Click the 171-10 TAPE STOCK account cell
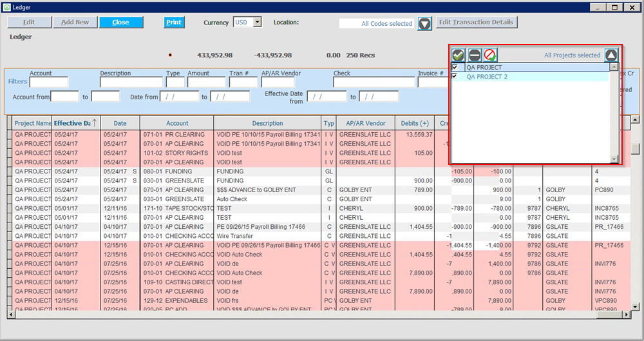Image resolution: width=644 pixels, height=341 pixels. click(x=177, y=209)
